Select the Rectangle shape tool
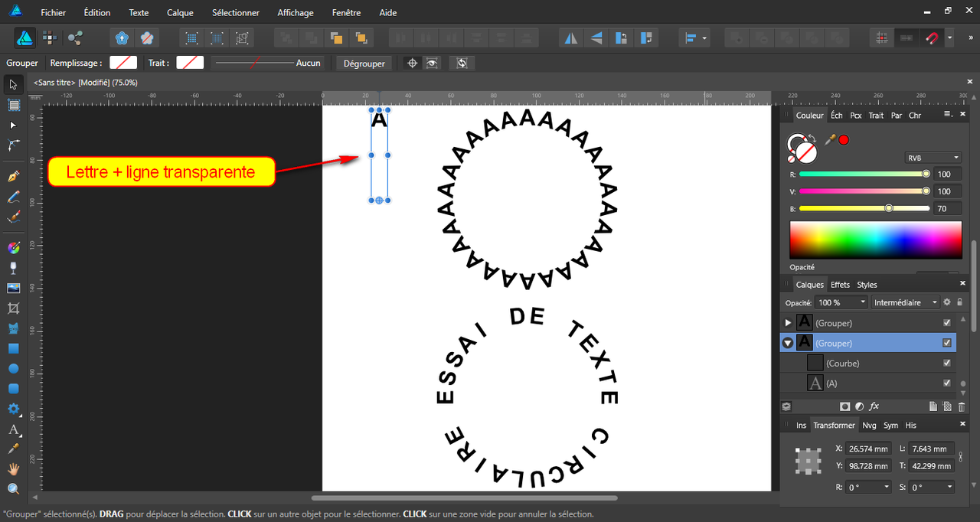 coord(13,348)
